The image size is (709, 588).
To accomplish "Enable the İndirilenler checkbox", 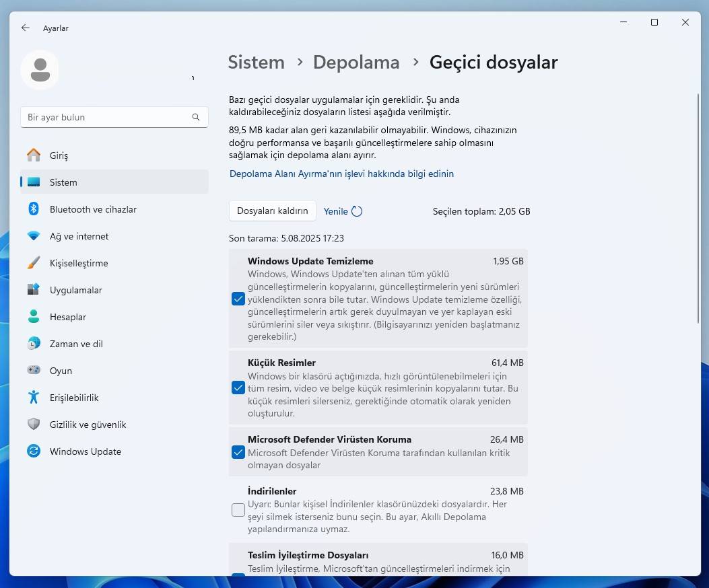I will click(238, 510).
